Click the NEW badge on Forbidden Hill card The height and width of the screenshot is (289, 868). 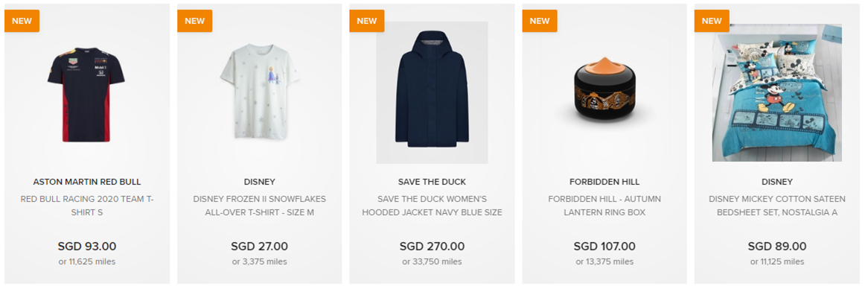pyautogui.click(x=540, y=21)
